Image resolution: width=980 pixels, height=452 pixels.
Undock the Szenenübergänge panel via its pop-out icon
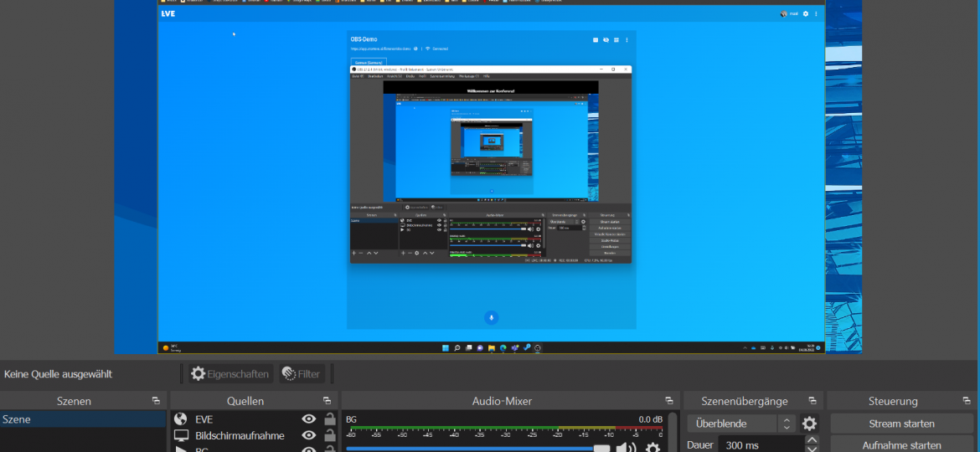[812, 401]
